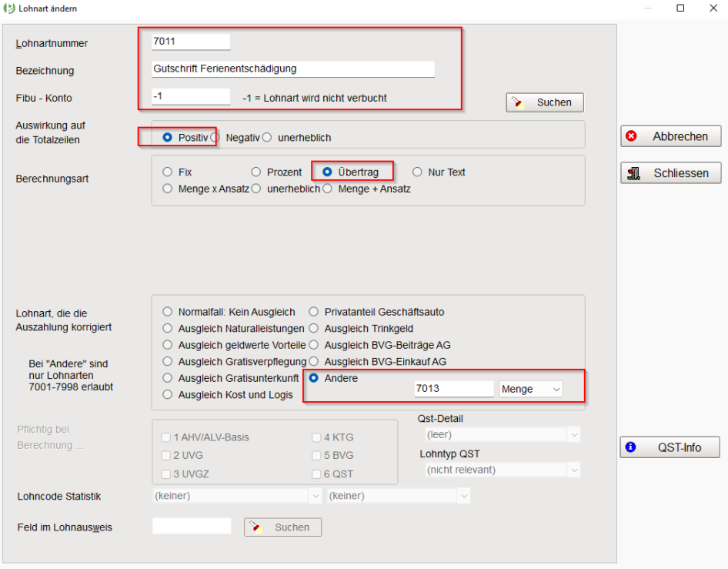Click the Lohnartnummer field with 7011
Screen dimensions: 728x569
click(191, 42)
